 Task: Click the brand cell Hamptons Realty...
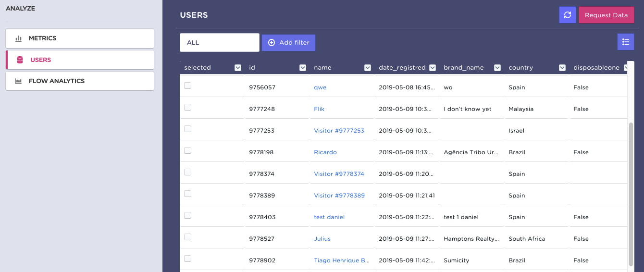coord(471,239)
